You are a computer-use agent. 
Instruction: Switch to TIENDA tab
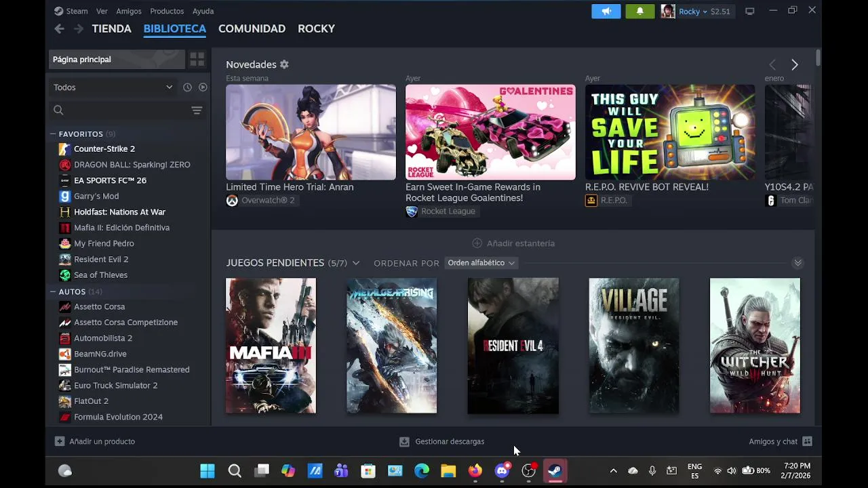point(111,28)
